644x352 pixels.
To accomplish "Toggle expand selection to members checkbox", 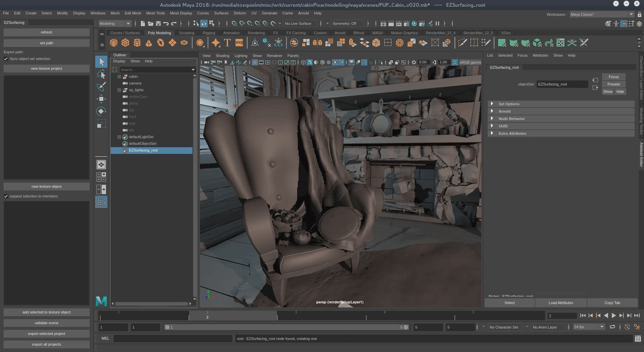I will 6,196.
